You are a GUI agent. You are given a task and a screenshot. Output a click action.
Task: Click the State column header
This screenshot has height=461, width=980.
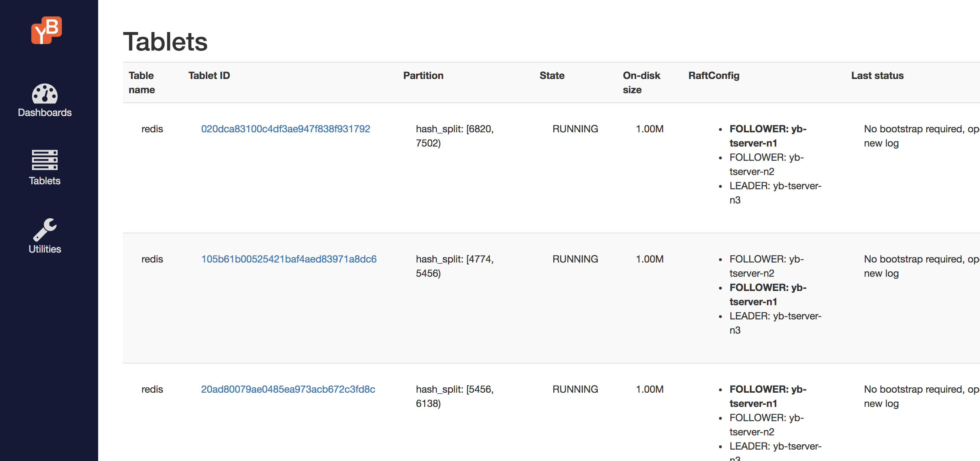coord(552,75)
